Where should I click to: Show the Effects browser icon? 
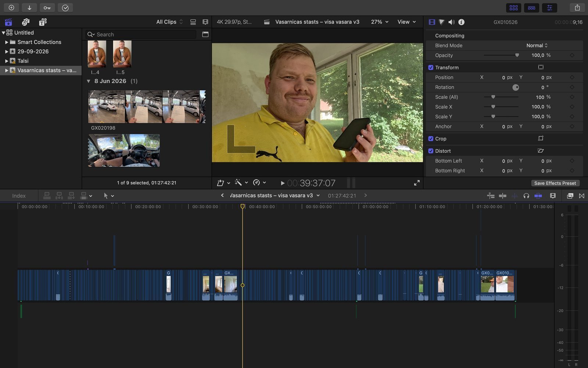[x=570, y=196]
